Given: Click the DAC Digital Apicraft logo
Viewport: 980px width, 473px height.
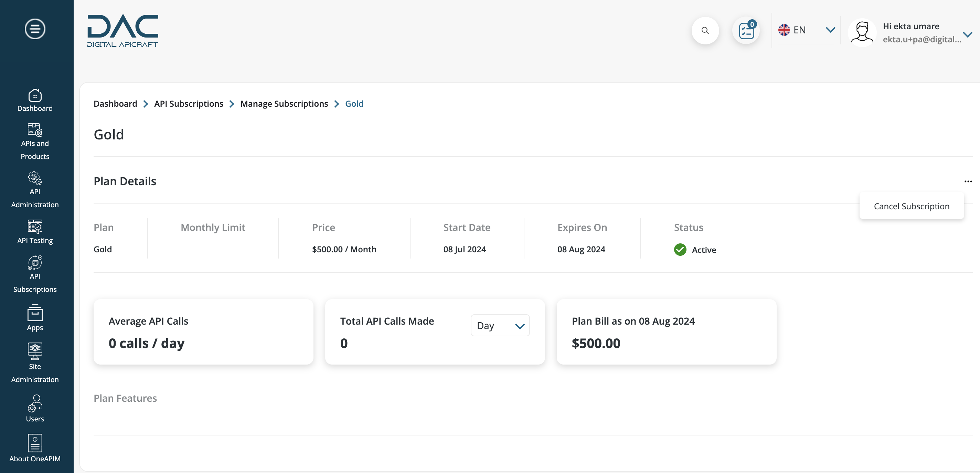Looking at the screenshot, I should (x=122, y=31).
